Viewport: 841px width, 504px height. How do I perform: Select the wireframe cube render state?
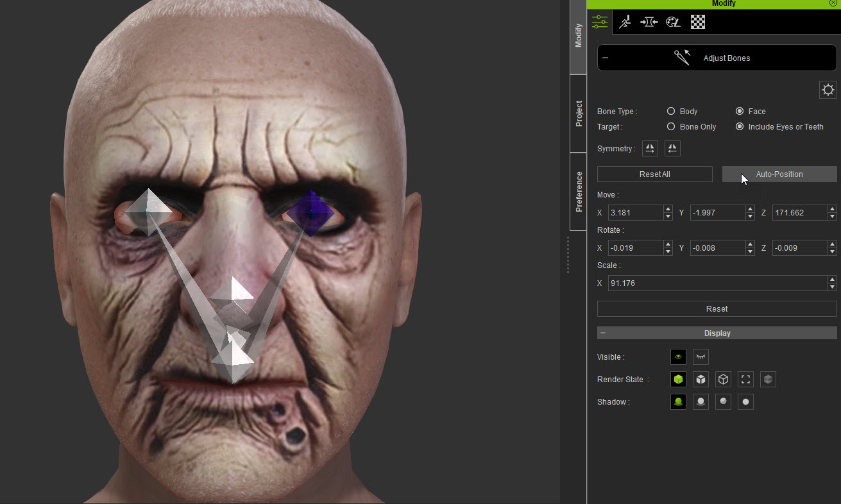point(724,380)
